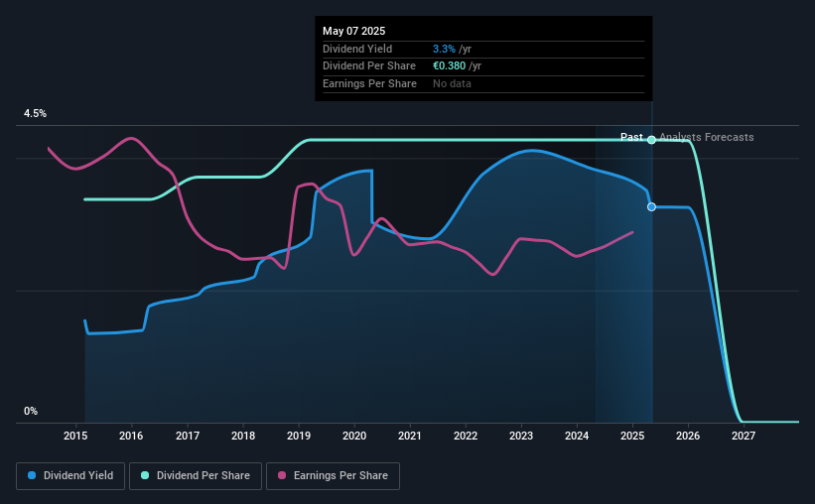Click the 4.5% y-axis label

click(x=35, y=114)
